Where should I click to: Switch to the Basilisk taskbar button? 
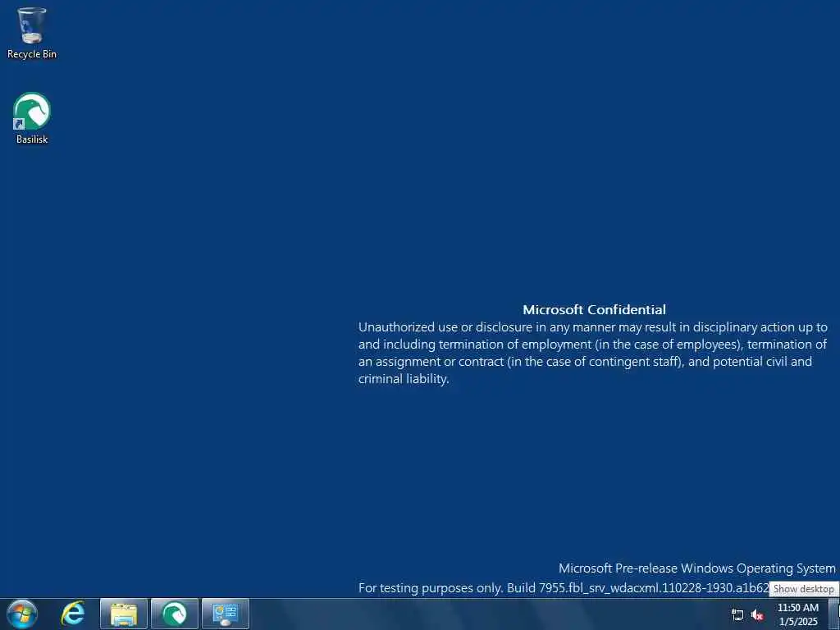coord(175,614)
